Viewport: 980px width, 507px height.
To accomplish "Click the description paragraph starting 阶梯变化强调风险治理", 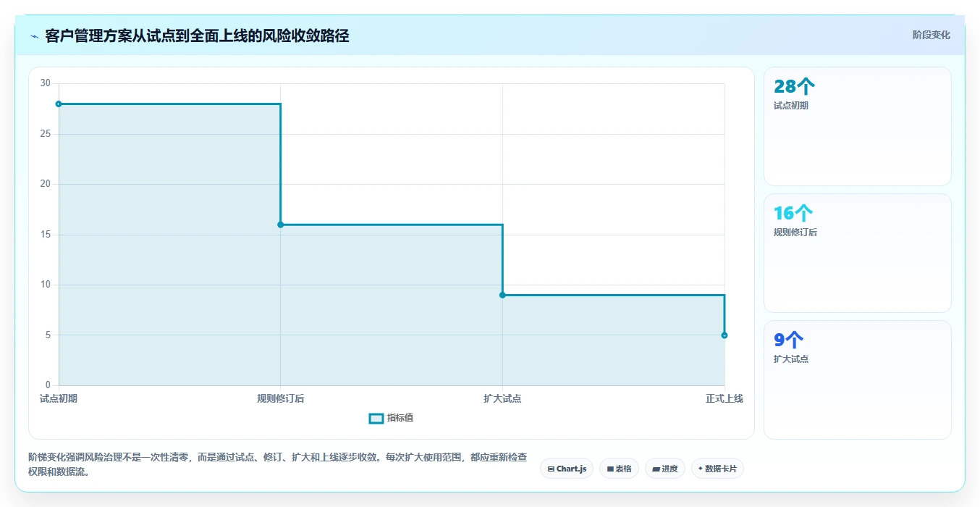I will pos(278,465).
